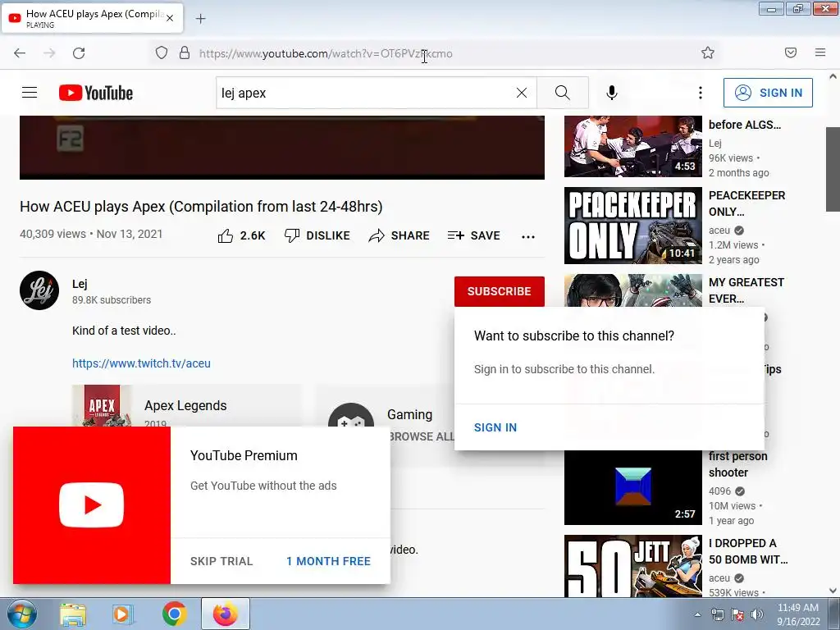Click the SIGN IN button in the header

click(768, 93)
